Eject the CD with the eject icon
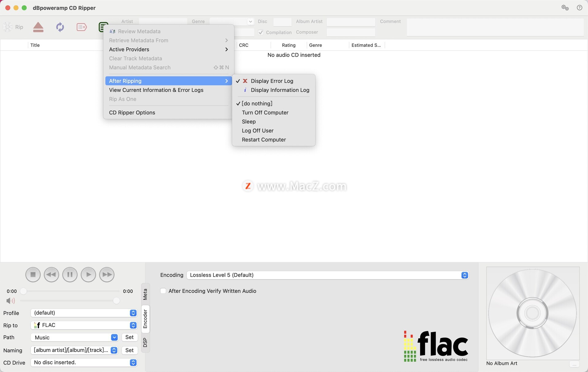The image size is (588, 372). [38, 27]
